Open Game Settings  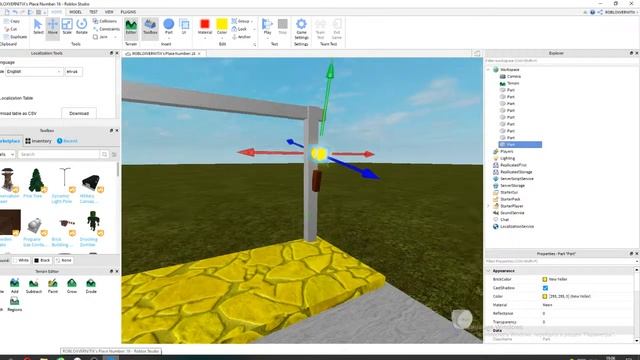[x=301, y=29]
